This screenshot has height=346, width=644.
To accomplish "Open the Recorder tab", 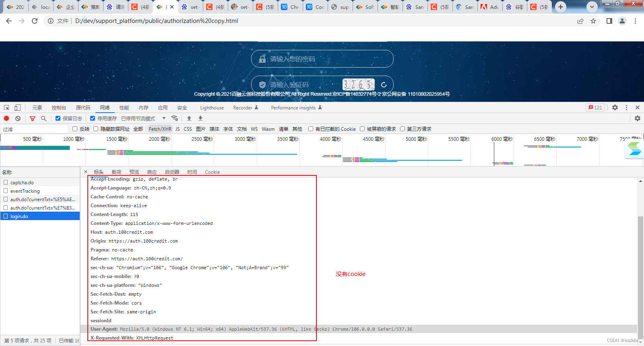I will tap(246, 107).
